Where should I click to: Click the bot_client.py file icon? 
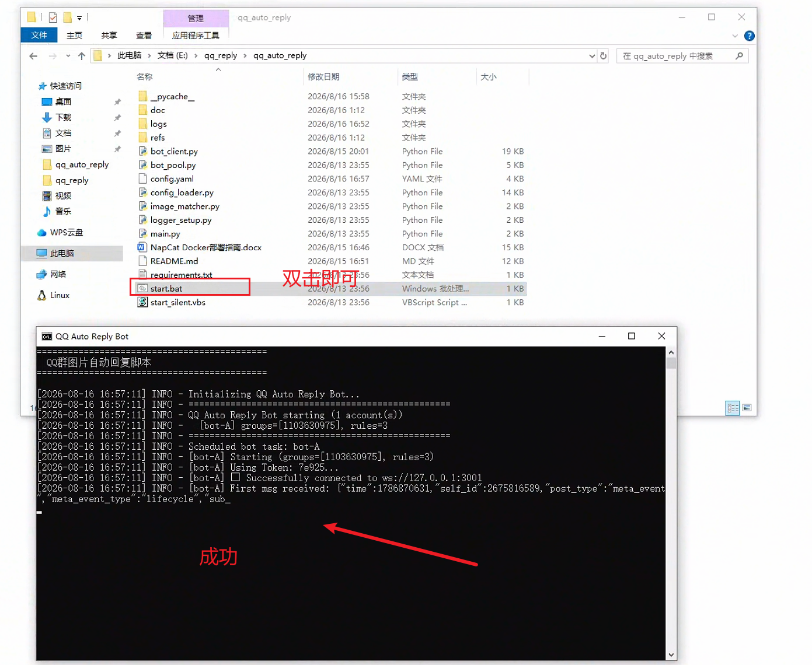coord(142,151)
